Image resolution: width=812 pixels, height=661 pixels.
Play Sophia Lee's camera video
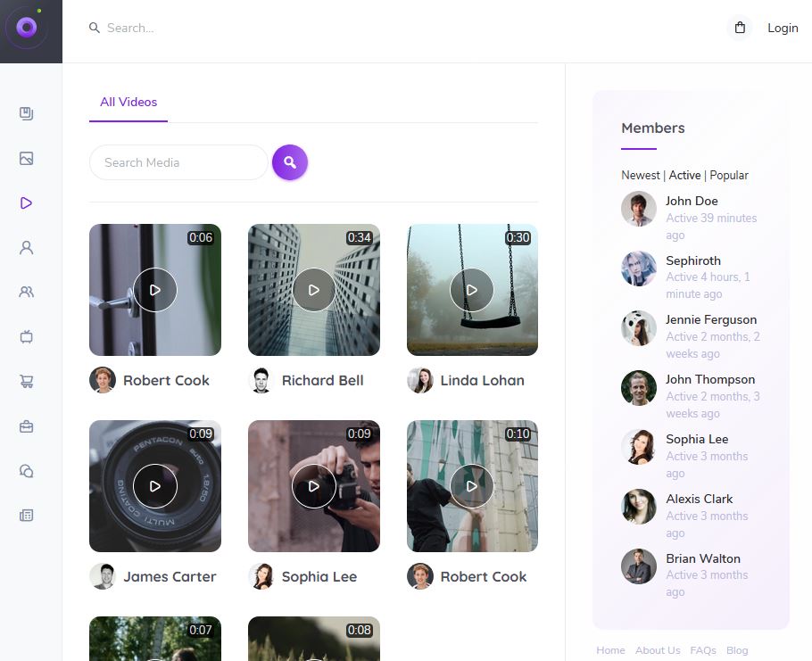[314, 486]
